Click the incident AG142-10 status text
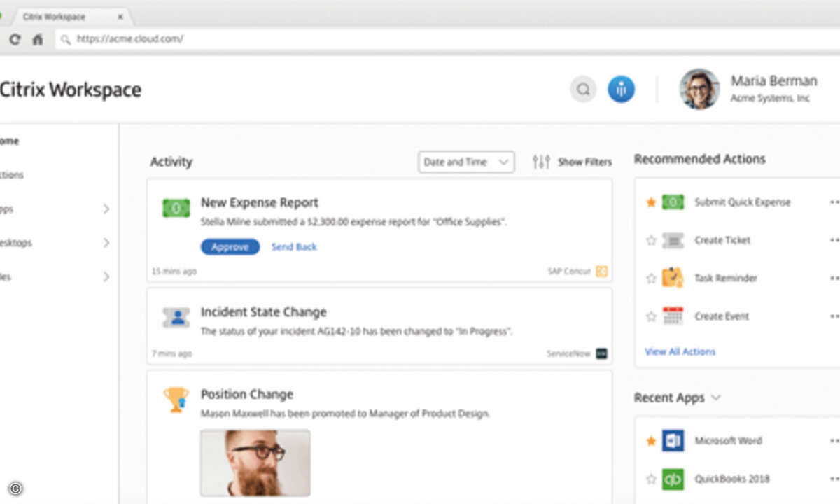 357,332
